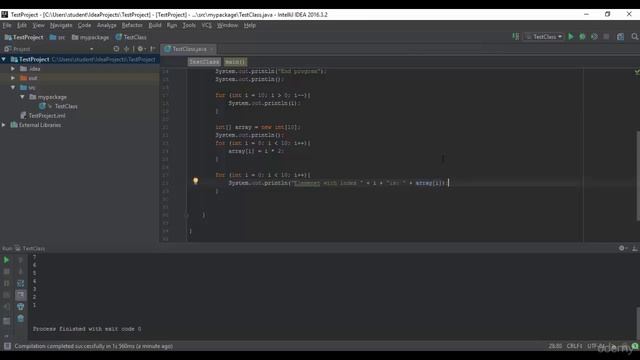
Task: Open the Window menu
Action: tap(227, 25)
